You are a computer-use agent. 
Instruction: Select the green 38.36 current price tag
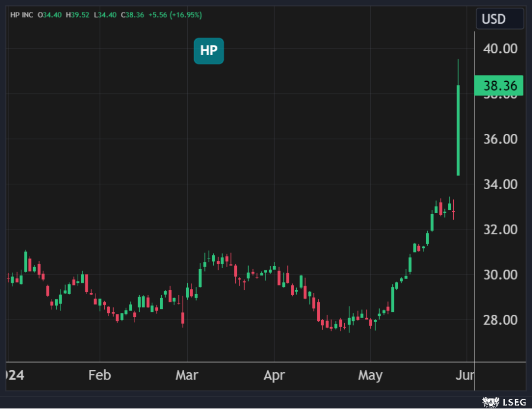(499, 86)
